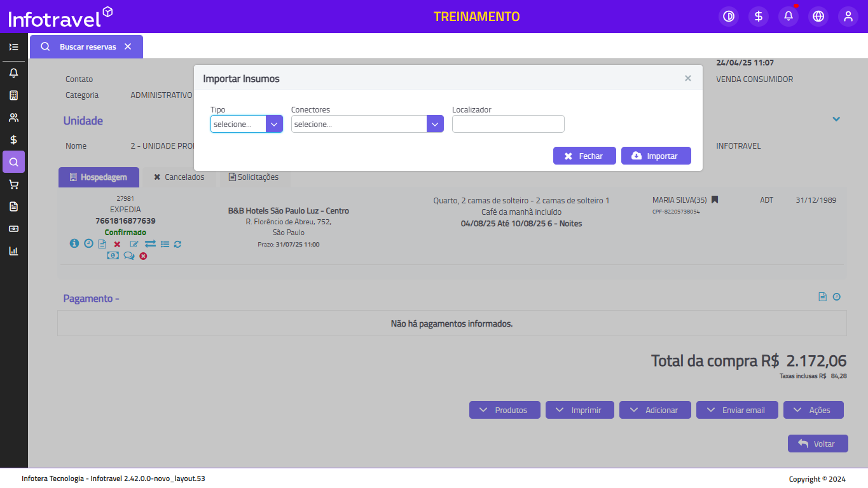Collapse the Unidade section chevron
This screenshot has width=868, height=488.
tap(836, 119)
